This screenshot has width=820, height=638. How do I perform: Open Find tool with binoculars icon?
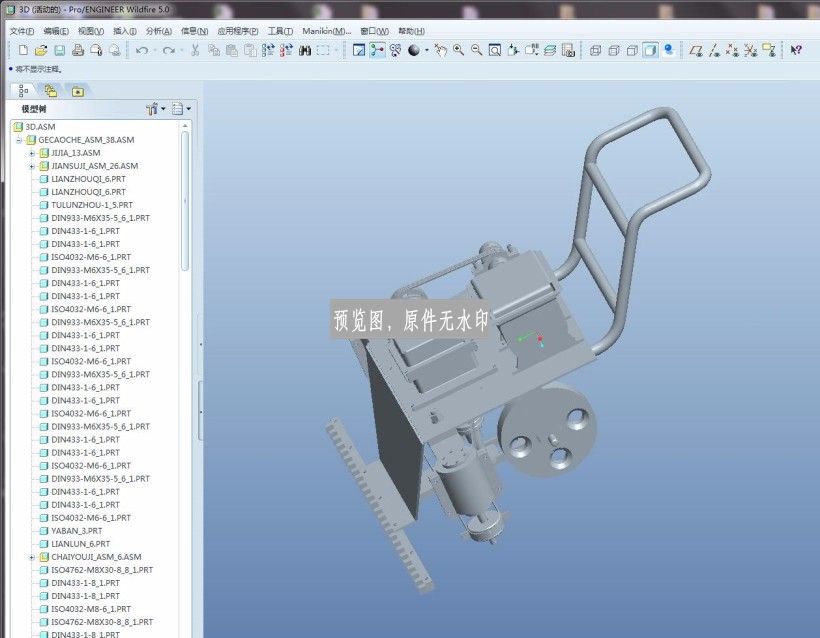[304, 50]
